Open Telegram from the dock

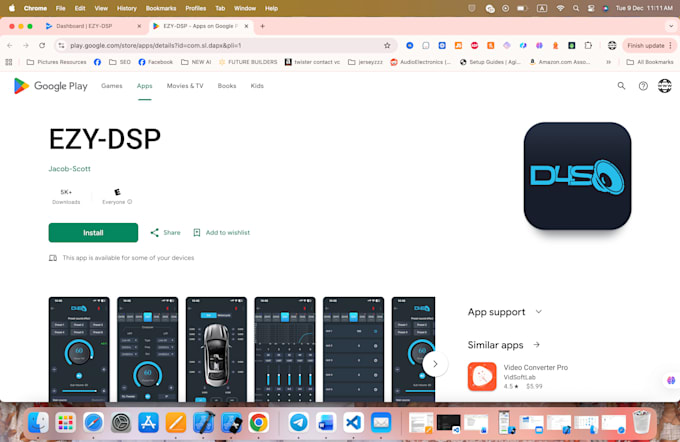tap(298, 422)
